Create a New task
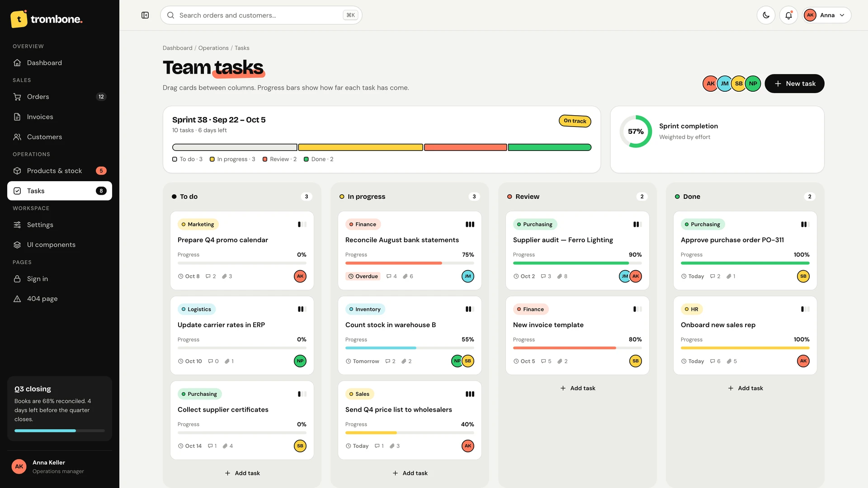Screen dimensions: 868x488 pyautogui.click(x=794, y=84)
